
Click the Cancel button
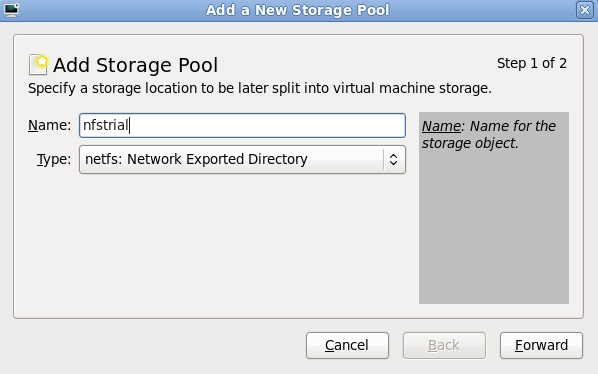click(x=347, y=345)
